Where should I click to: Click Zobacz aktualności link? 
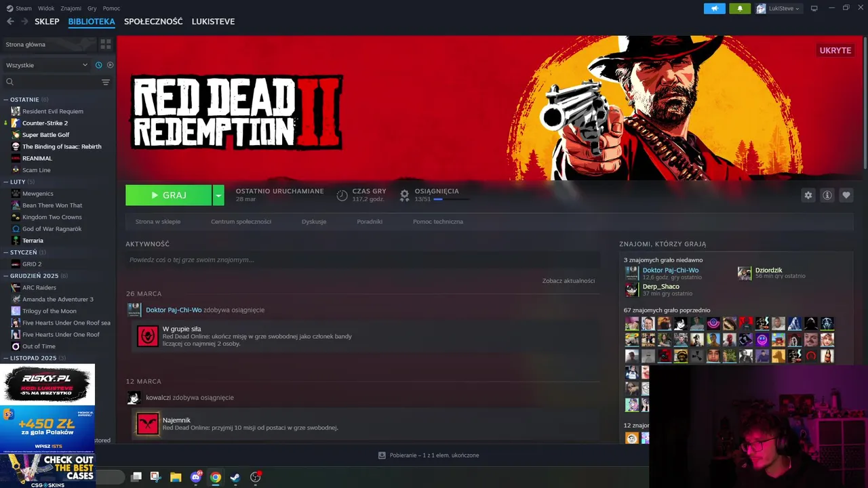[568, 281]
